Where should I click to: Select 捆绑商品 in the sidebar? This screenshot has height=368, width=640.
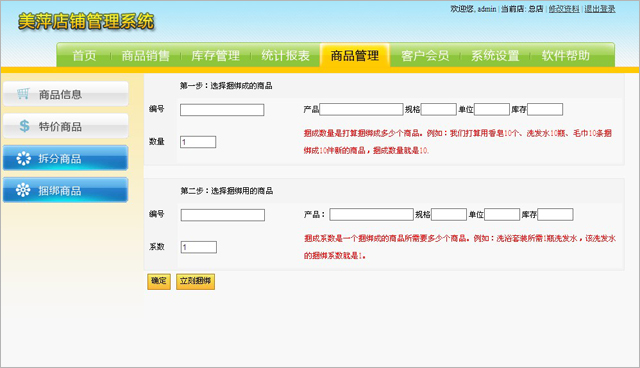pyautogui.click(x=65, y=190)
